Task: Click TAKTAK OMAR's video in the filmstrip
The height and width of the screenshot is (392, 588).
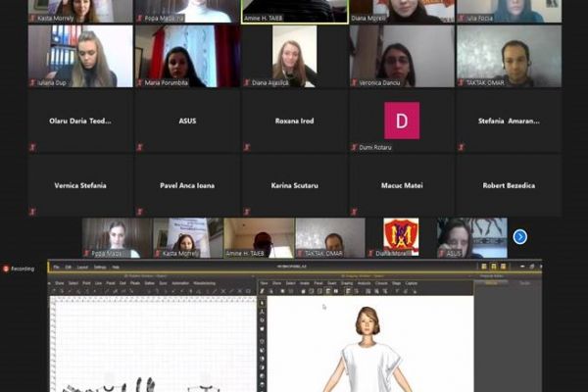Action: click(330, 237)
